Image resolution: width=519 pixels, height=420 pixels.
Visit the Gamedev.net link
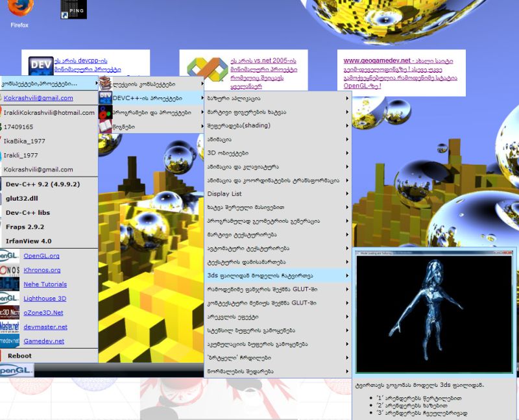click(44, 341)
